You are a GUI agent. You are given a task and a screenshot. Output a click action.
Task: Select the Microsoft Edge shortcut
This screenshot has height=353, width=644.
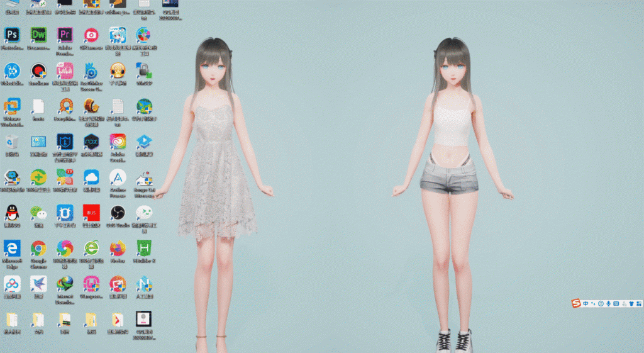[12, 249]
